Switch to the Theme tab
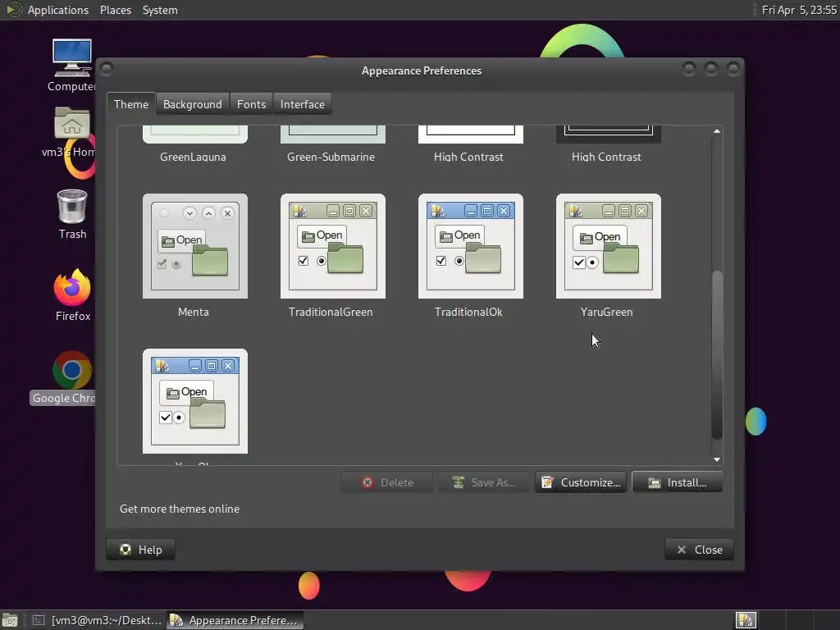The width and height of the screenshot is (840, 630). [x=130, y=104]
